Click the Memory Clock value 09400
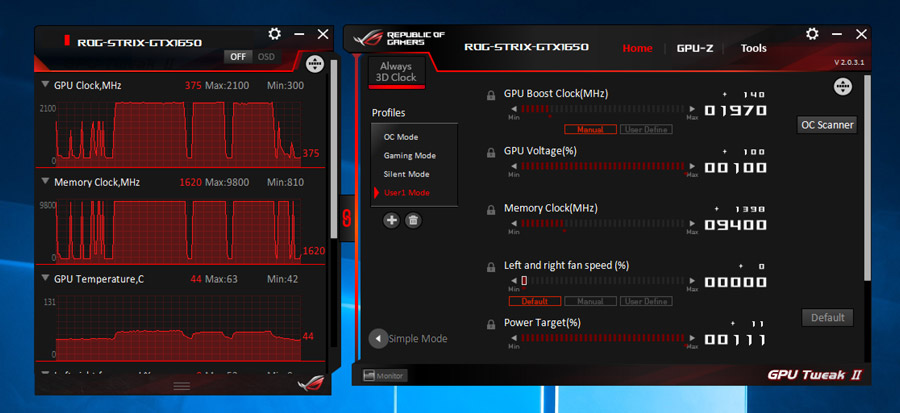900x413 pixels. coord(735,225)
